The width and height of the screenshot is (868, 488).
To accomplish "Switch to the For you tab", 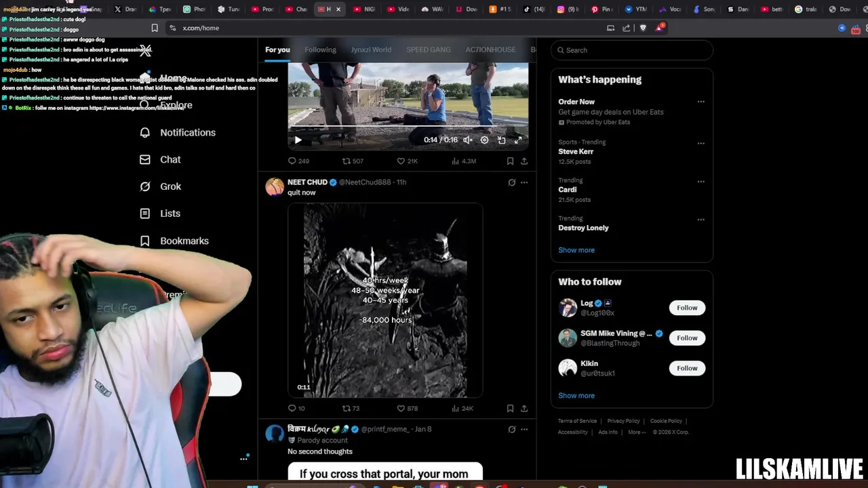I will point(277,49).
